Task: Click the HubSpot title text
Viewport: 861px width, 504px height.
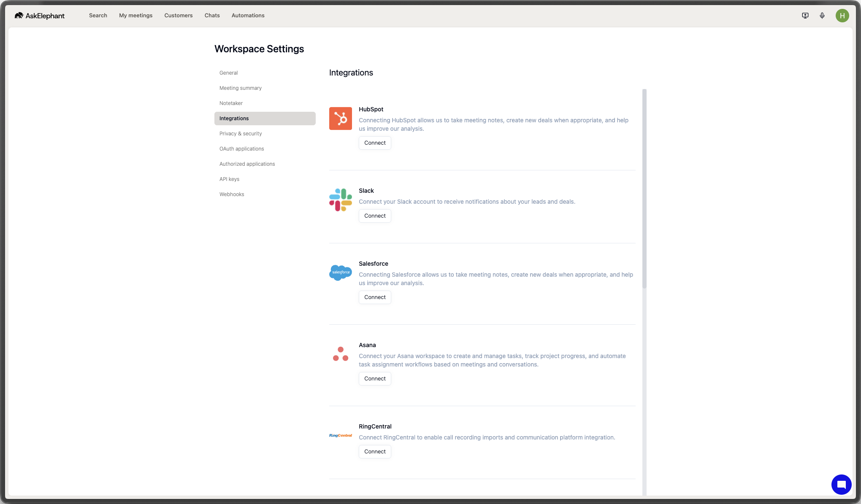Action: pos(371,109)
